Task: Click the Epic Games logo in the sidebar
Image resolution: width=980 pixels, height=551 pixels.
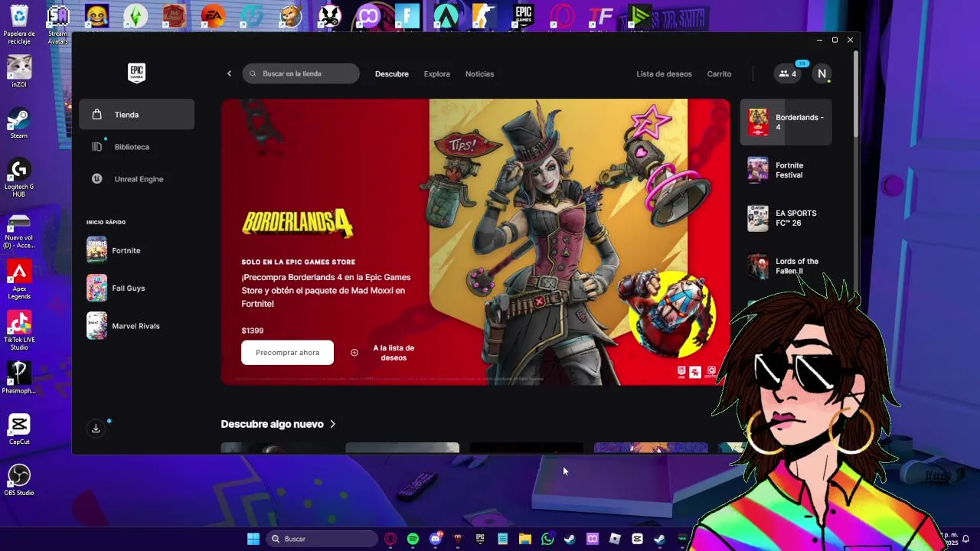Action: pyautogui.click(x=136, y=73)
